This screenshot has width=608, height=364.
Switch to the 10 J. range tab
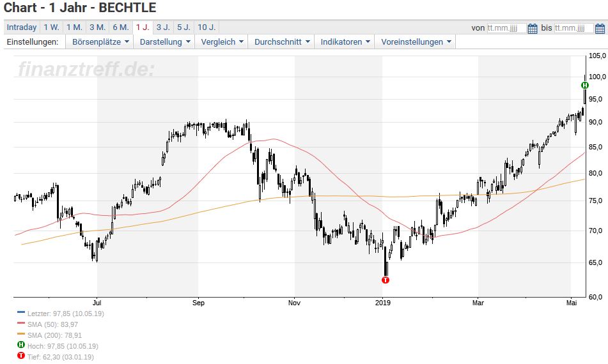pyautogui.click(x=207, y=27)
